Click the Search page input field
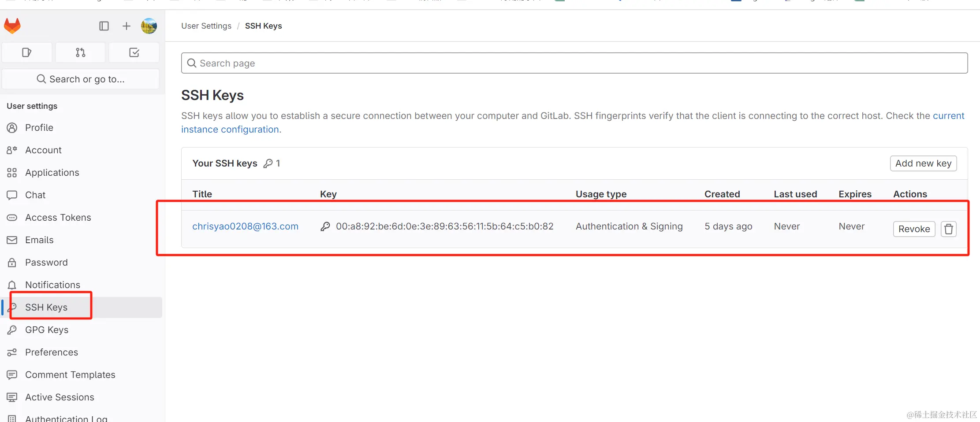The width and height of the screenshot is (980, 422). point(574,63)
